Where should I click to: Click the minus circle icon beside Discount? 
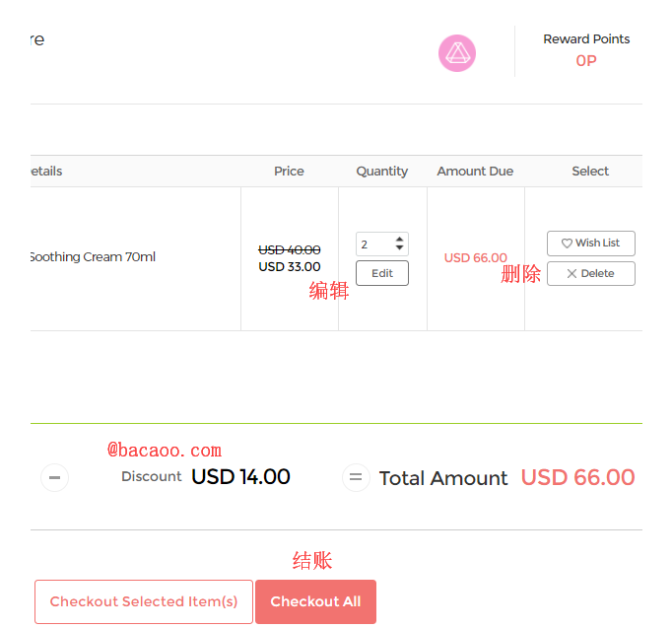pyautogui.click(x=55, y=478)
